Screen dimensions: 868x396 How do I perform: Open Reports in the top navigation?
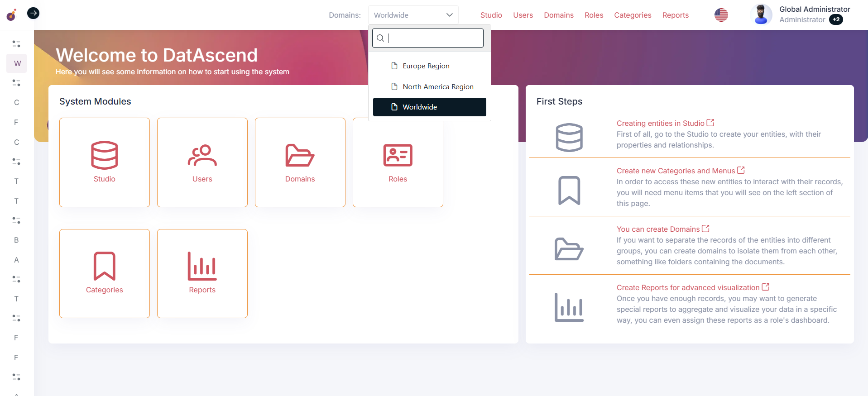[675, 15]
